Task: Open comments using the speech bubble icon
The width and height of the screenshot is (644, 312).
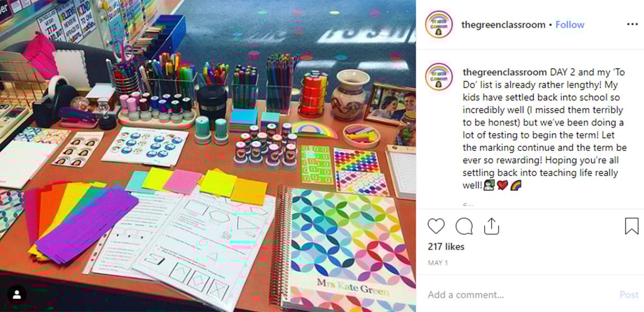Action: click(x=464, y=226)
